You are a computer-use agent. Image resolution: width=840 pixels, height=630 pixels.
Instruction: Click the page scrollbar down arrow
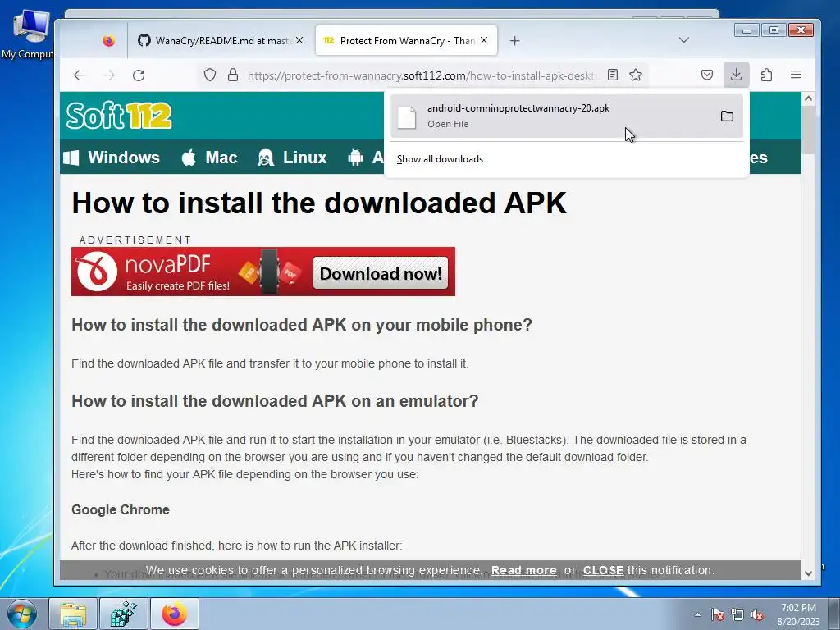coord(808,573)
